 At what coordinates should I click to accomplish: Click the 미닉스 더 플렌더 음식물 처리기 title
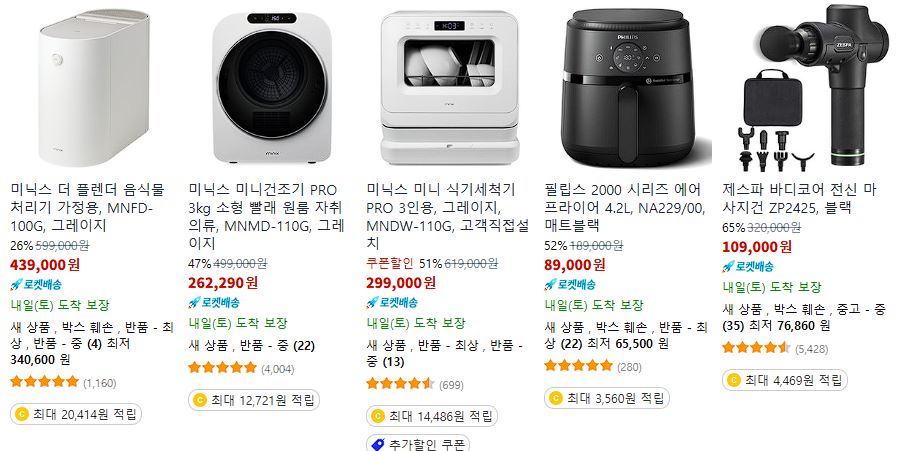87,207
